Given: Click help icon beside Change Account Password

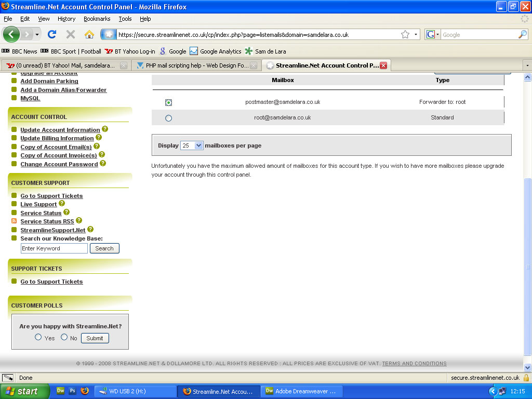Looking at the screenshot, I should pos(103,163).
